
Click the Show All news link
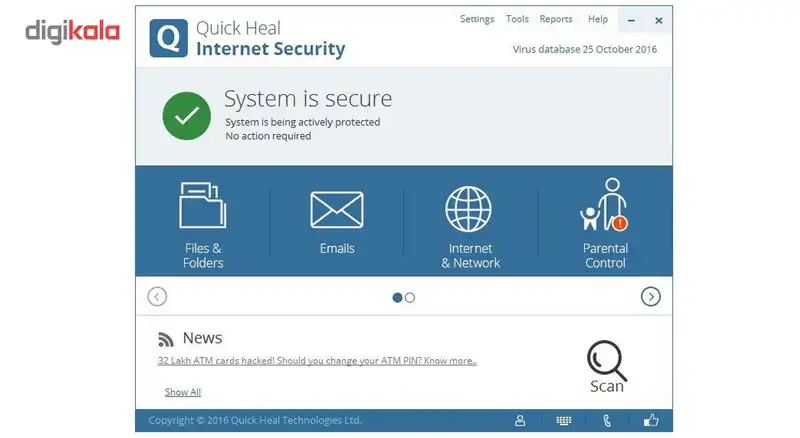coord(183,392)
